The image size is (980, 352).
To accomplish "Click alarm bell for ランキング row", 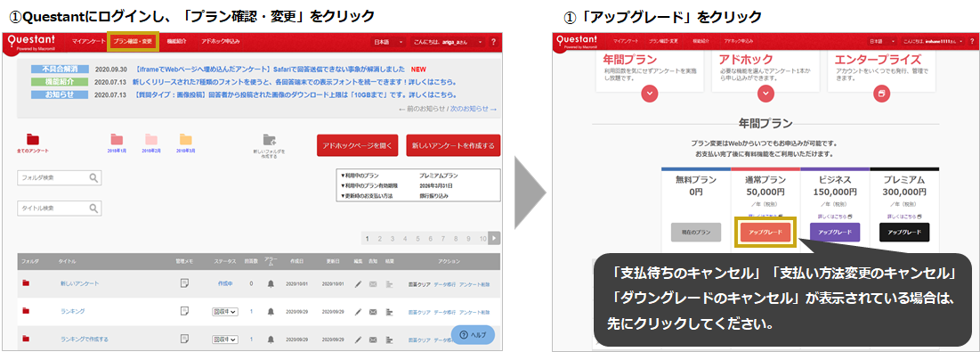I will 271,311.
